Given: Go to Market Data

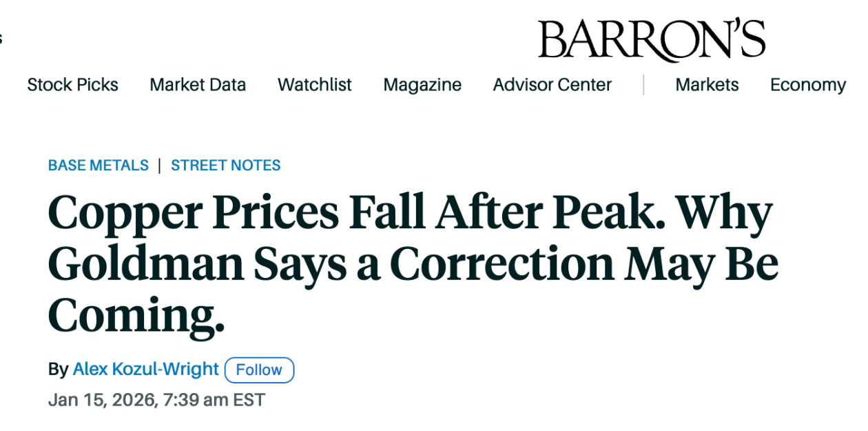Looking at the screenshot, I should point(198,85).
